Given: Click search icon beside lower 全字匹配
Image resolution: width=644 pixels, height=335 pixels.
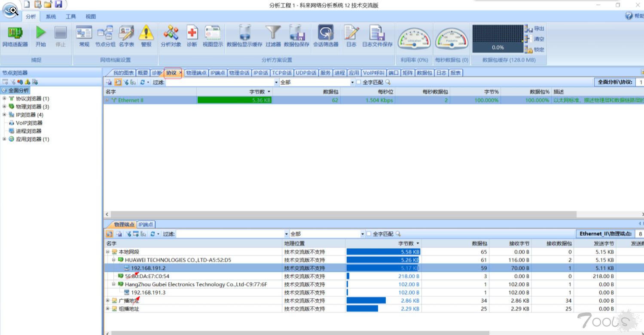Looking at the screenshot, I should coord(398,234).
